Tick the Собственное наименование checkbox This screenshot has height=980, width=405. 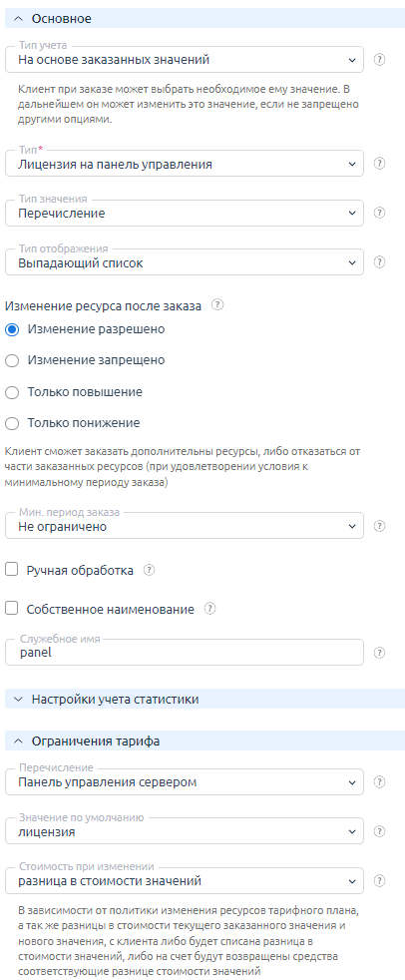pyautogui.click(x=11, y=608)
